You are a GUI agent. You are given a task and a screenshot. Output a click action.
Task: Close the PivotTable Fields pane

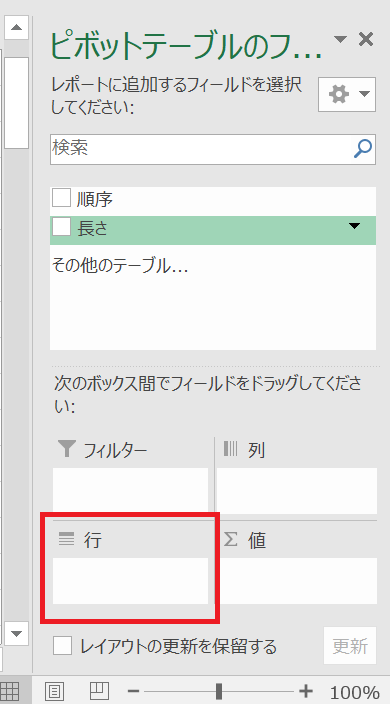tap(366, 40)
